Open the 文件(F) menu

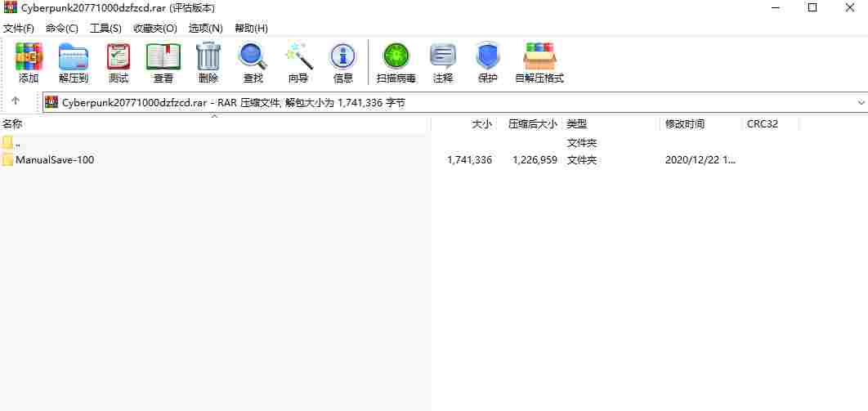(19, 29)
